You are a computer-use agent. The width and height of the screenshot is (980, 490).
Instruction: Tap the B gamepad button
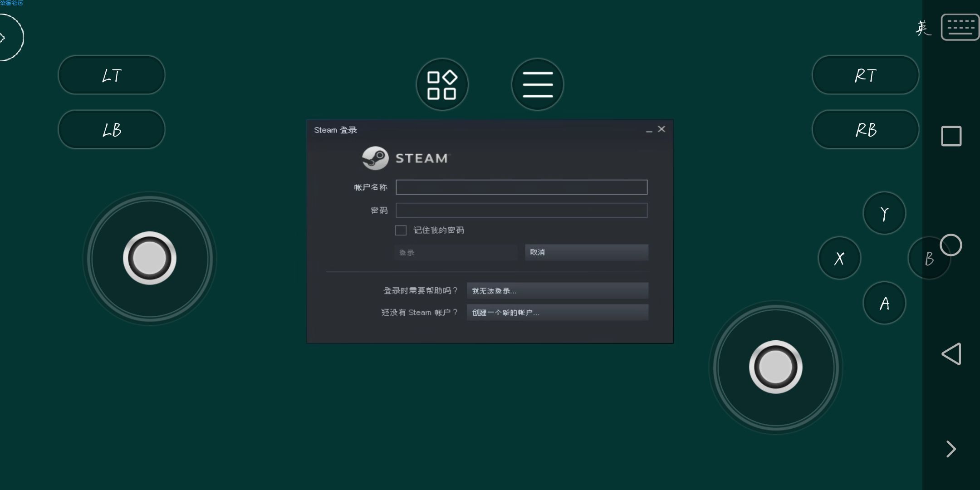[929, 258]
